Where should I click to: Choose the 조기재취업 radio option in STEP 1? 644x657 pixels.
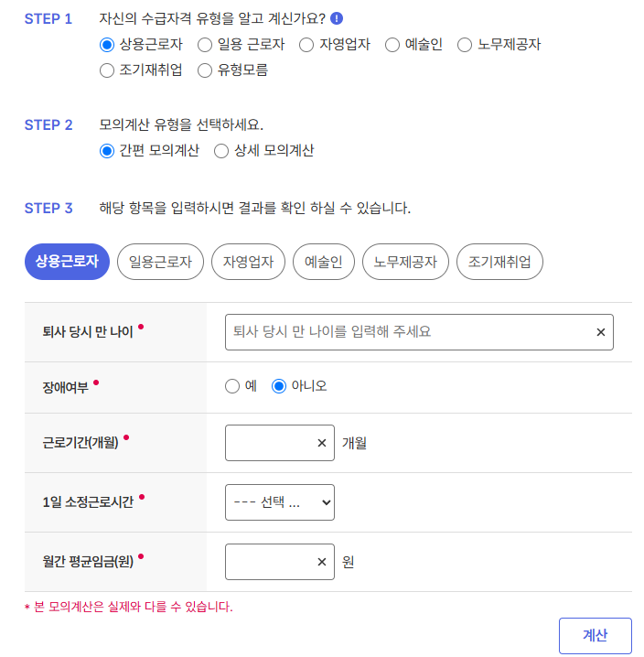click(x=107, y=70)
